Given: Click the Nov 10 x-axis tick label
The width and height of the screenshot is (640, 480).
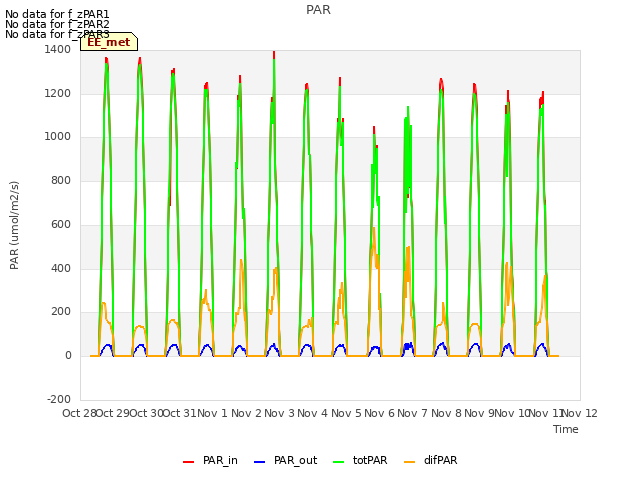Looking at the screenshot, I should tap(513, 413).
